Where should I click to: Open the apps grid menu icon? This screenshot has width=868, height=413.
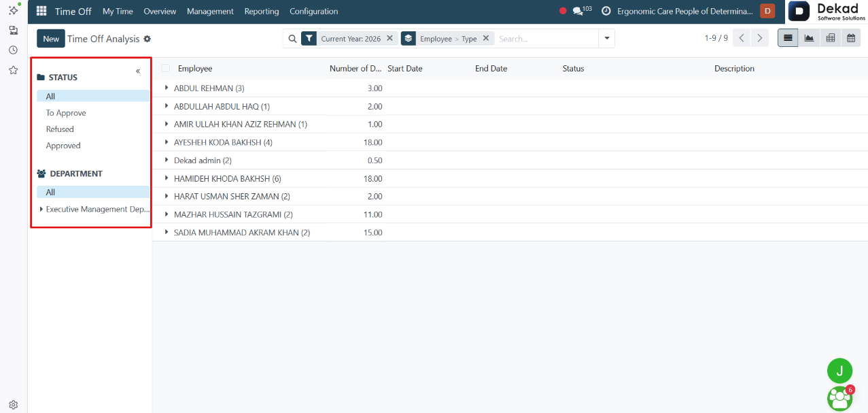pos(41,11)
